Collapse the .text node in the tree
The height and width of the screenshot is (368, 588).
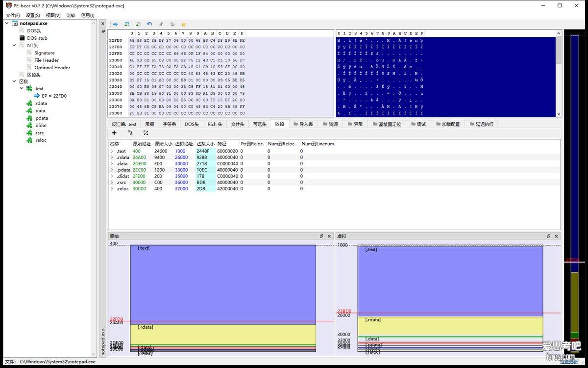point(22,89)
